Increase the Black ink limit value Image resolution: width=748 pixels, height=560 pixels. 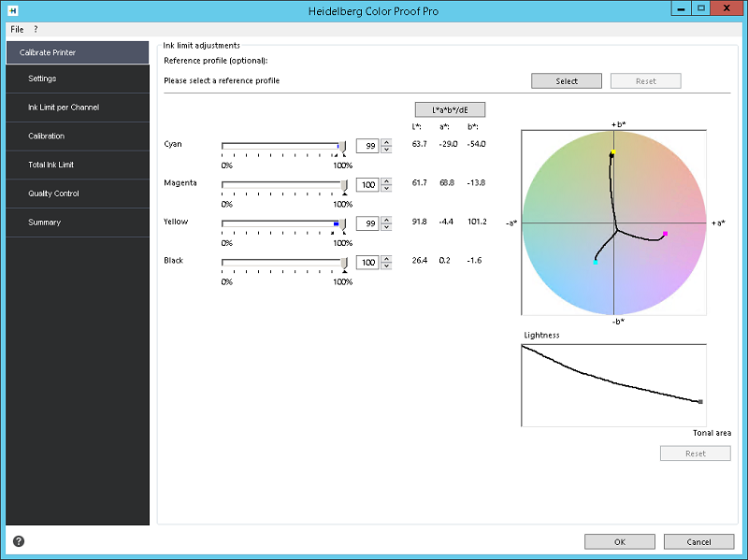coord(386,259)
